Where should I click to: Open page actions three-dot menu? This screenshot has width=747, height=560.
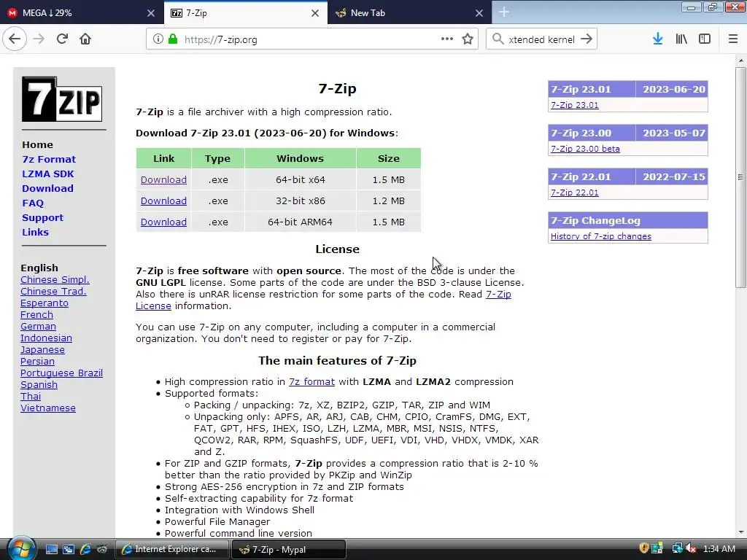point(447,39)
